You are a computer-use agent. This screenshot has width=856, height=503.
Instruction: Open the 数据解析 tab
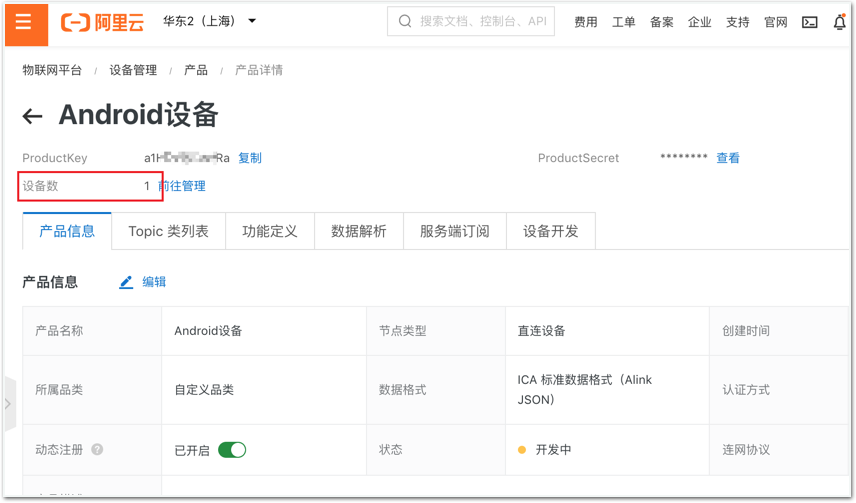(x=359, y=231)
